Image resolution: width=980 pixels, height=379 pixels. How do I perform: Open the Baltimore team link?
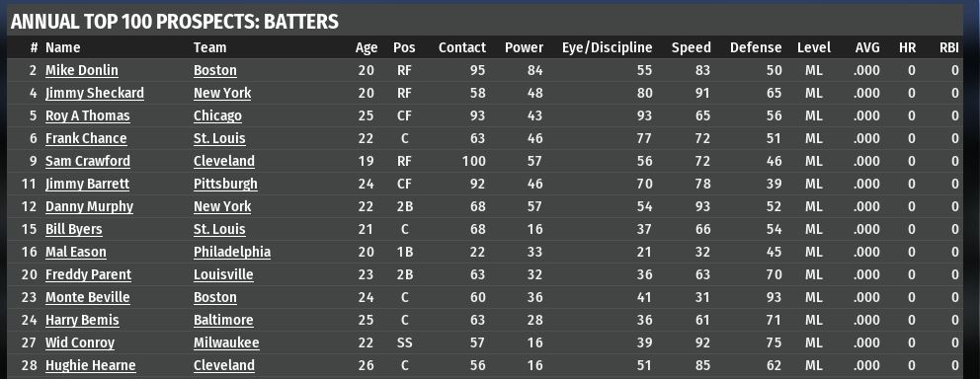tap(223, 321)
